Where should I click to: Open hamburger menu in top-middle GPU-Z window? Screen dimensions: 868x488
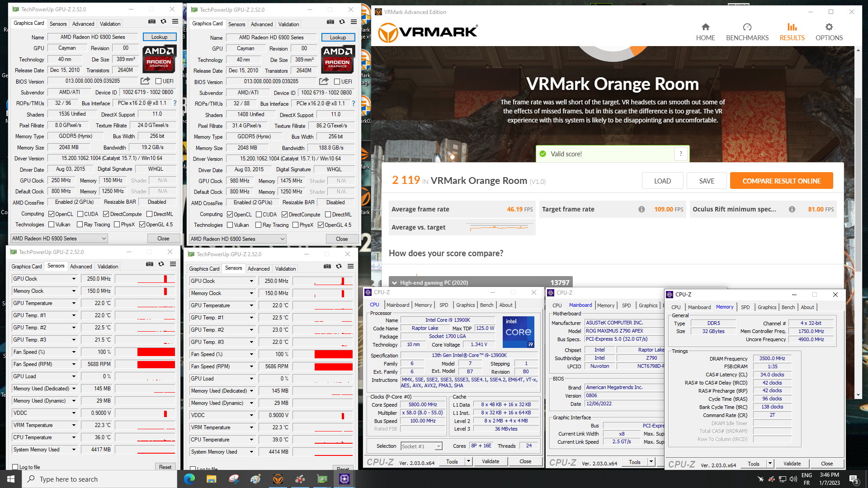(x=354, y=22)
